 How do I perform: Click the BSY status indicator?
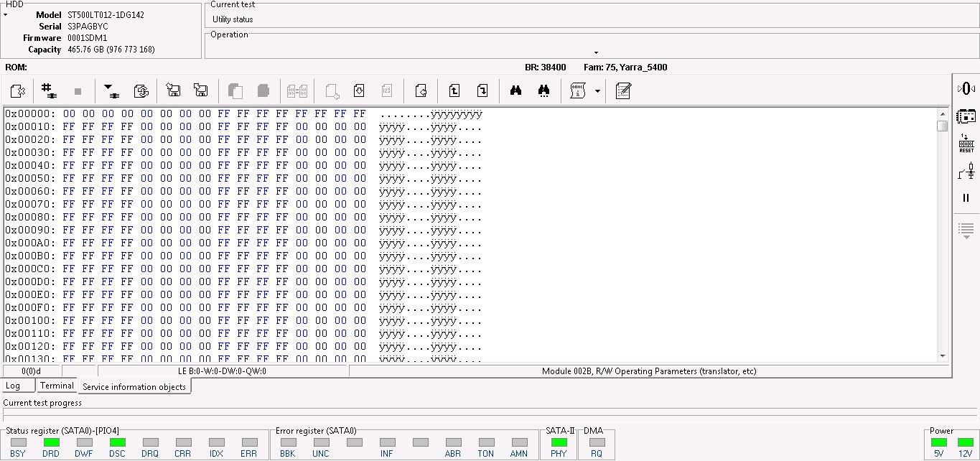pyautogui.click(x=18, y=442)
